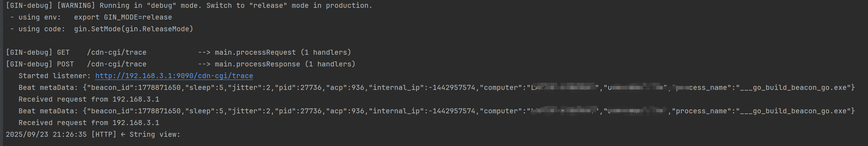Open the Started listener URL link

(x=174, y=76)
